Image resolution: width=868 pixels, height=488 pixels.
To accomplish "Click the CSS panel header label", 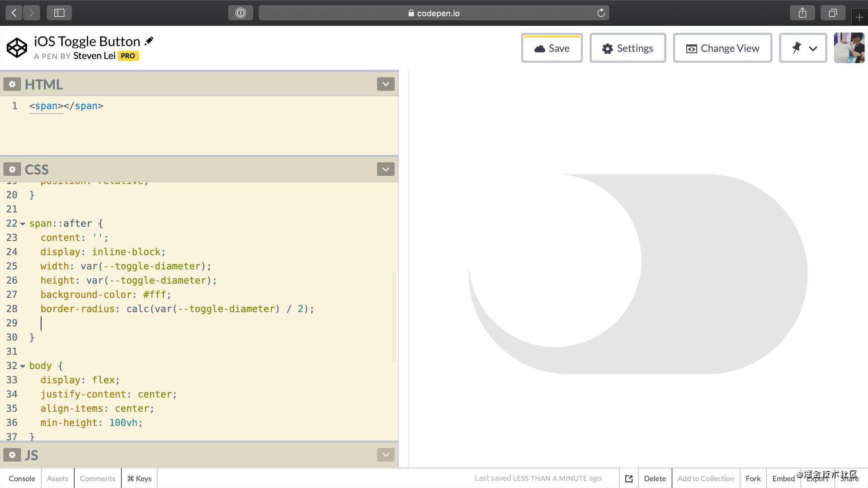I will pyautogui.click(x=37, y=169).
